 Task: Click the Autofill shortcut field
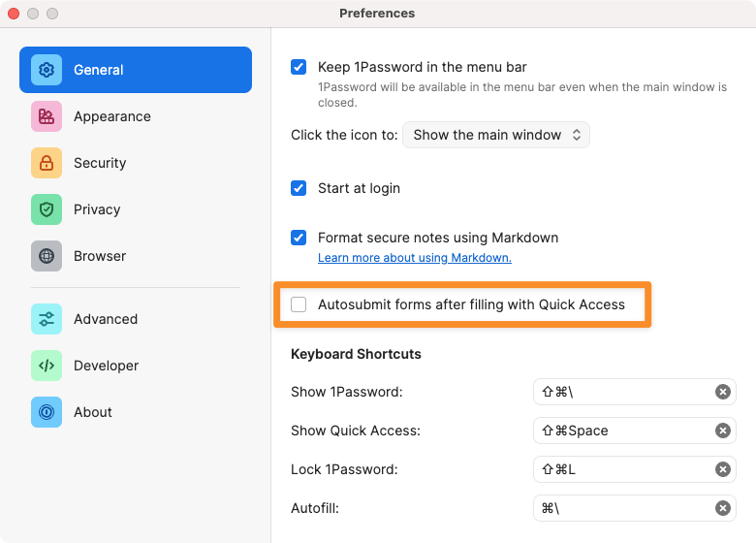tap(622, 508)
